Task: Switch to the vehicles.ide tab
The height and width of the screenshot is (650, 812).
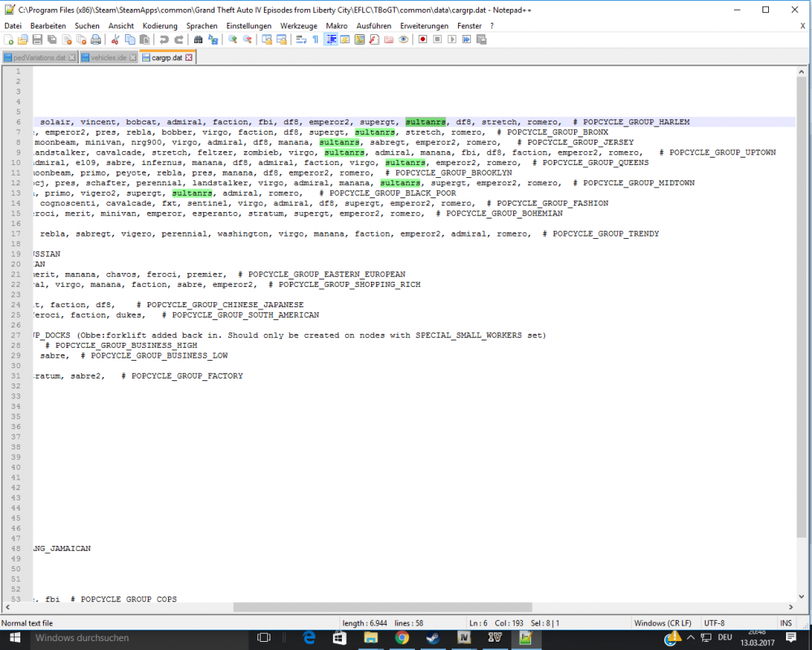Action: point(104,58)
